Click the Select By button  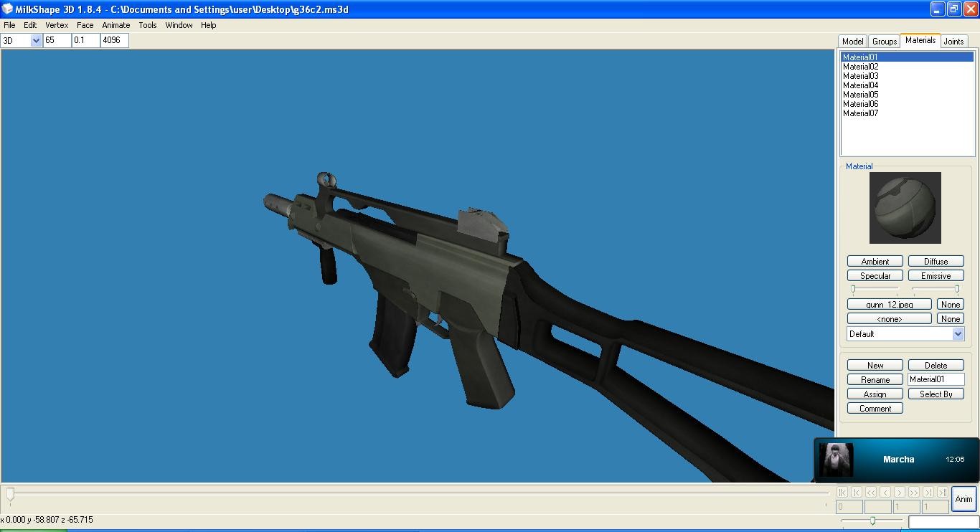[936, 394]
